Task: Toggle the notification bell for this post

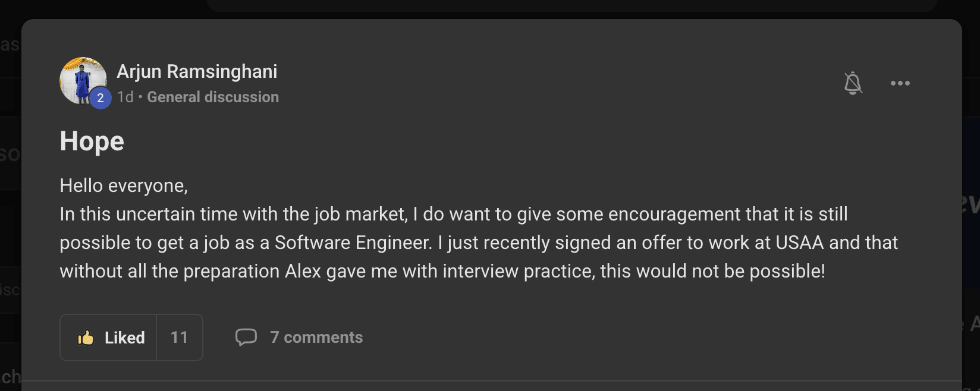Action: 853,83
